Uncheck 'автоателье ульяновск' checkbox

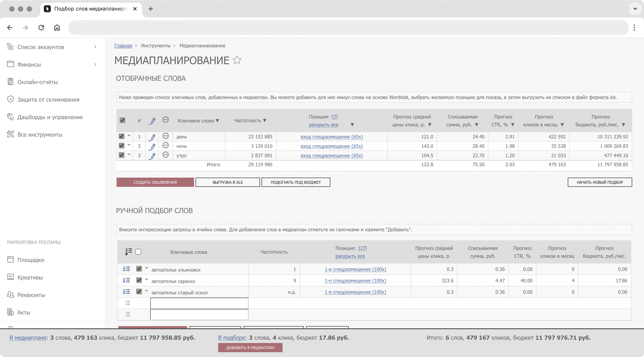139,269
